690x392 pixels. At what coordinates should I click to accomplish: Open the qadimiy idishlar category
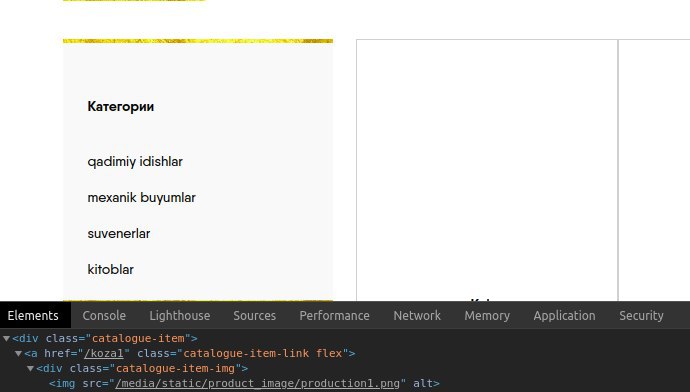pyautogui.click(x=135, y=162)
